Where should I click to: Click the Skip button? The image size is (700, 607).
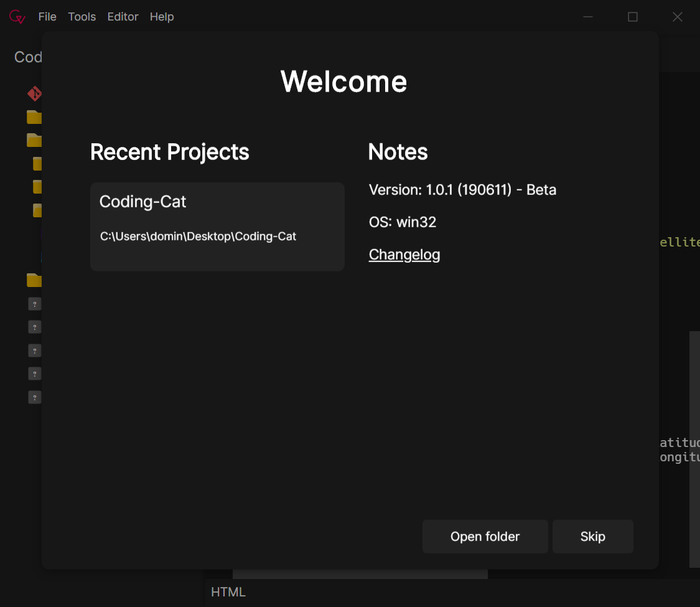click(592, 536)
